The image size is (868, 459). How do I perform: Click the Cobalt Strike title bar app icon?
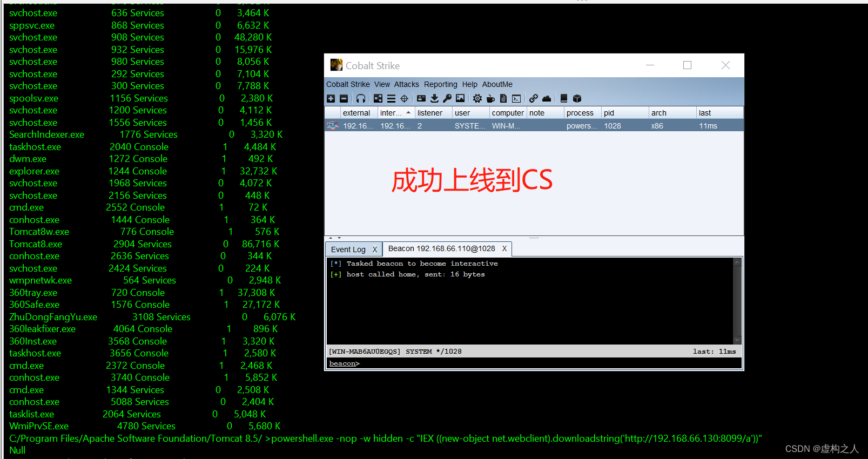coord(337,65)
